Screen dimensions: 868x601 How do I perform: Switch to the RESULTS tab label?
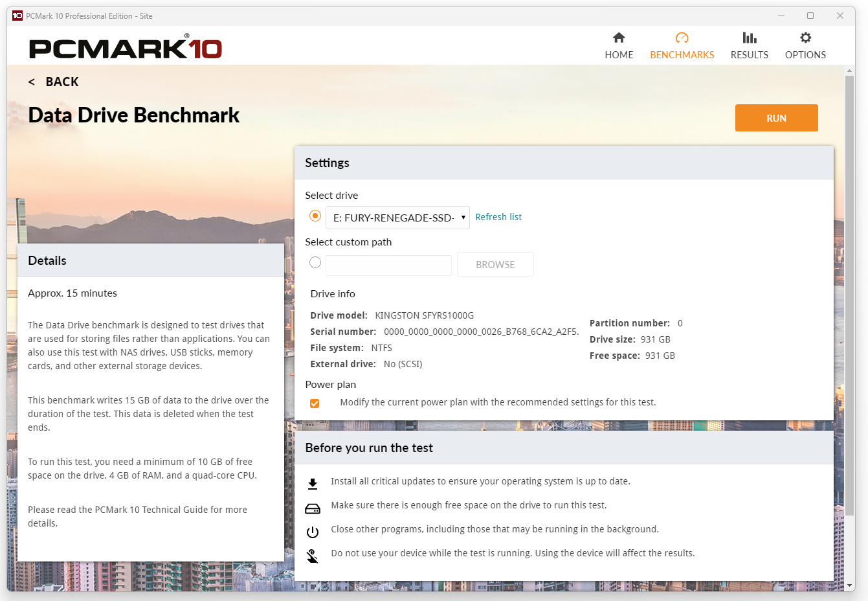click(750, 55)
